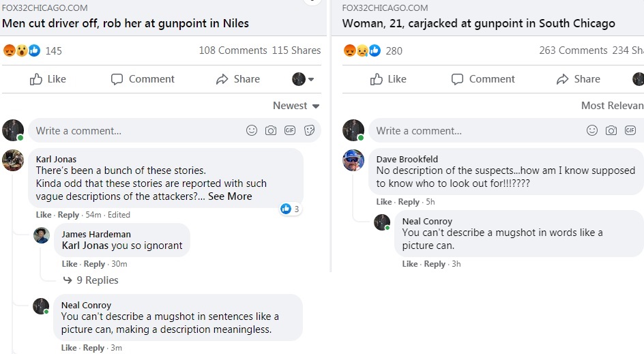Viewport: 644px width, 354px height.
Task: Open the Most Relevant sort dropdown
Action: [x=612, y=106]
